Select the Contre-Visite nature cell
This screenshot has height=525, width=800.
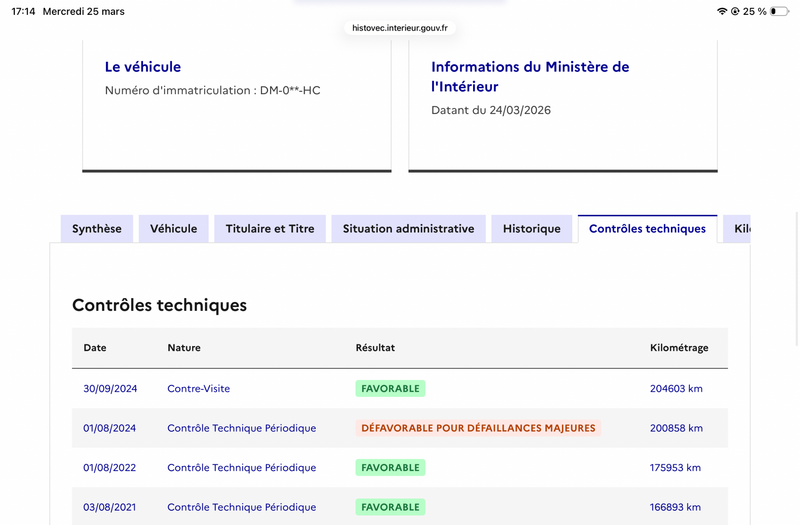coord(198,389)
